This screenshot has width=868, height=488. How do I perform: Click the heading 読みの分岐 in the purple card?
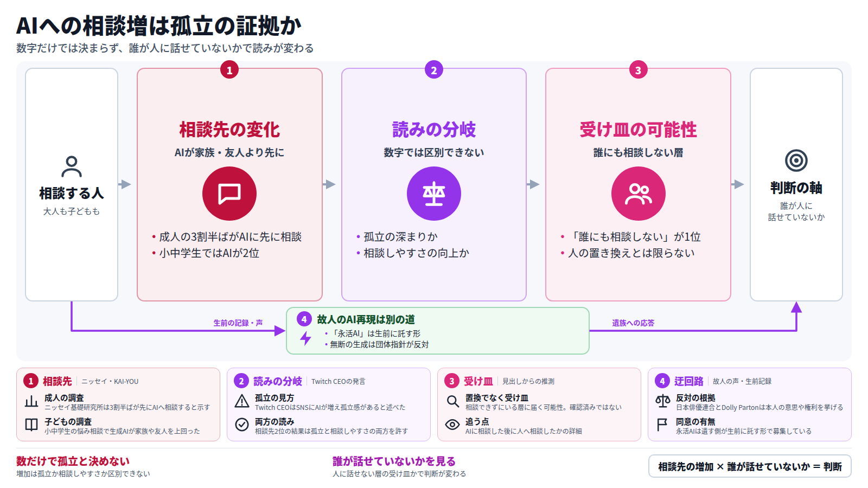pos(434,130)
